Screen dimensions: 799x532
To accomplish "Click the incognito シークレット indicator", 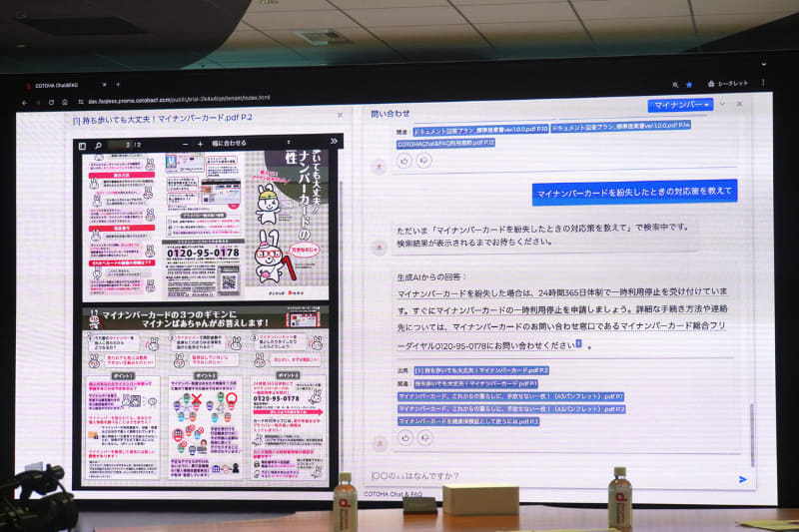I will [728, 84].
